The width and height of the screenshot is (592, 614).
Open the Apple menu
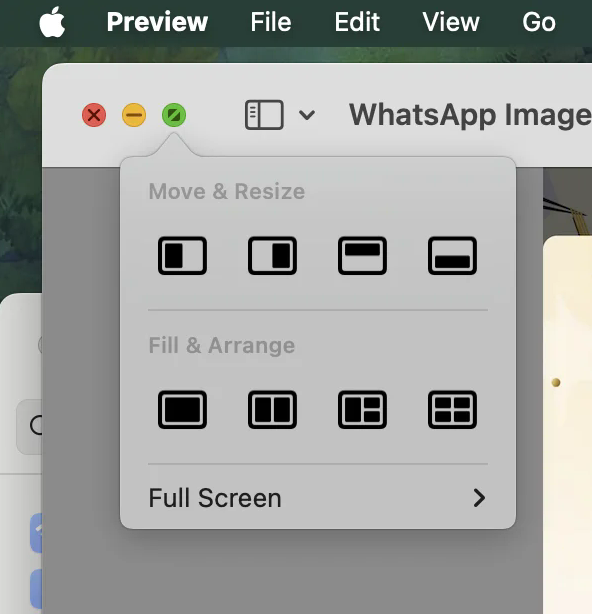[x=52, y=22]
